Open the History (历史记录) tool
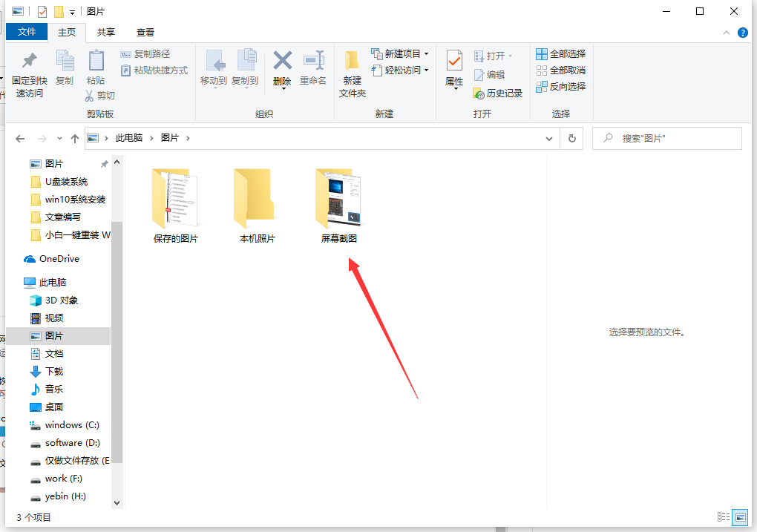This screenshot has height=532, width=757. [x=498, y=93]
